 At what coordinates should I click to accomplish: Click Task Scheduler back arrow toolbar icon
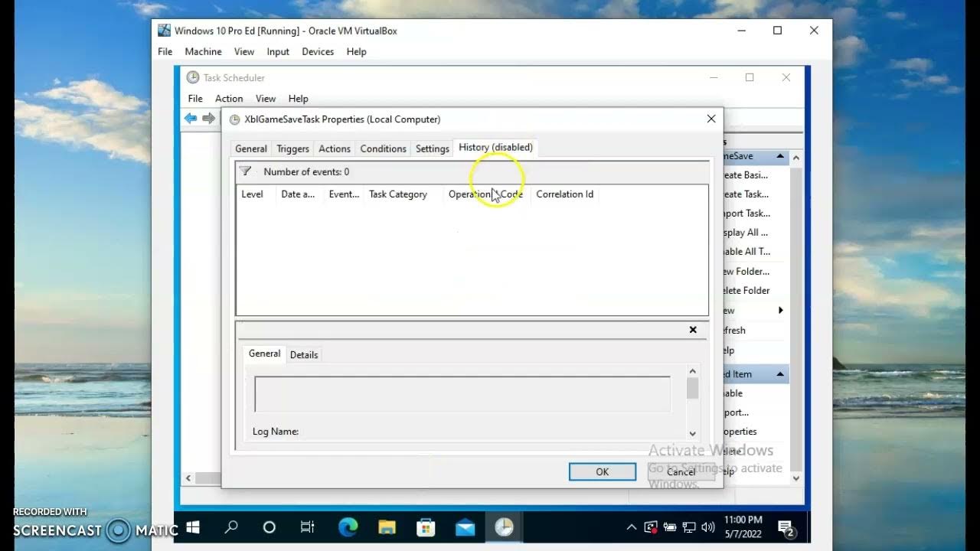point(191,118)
